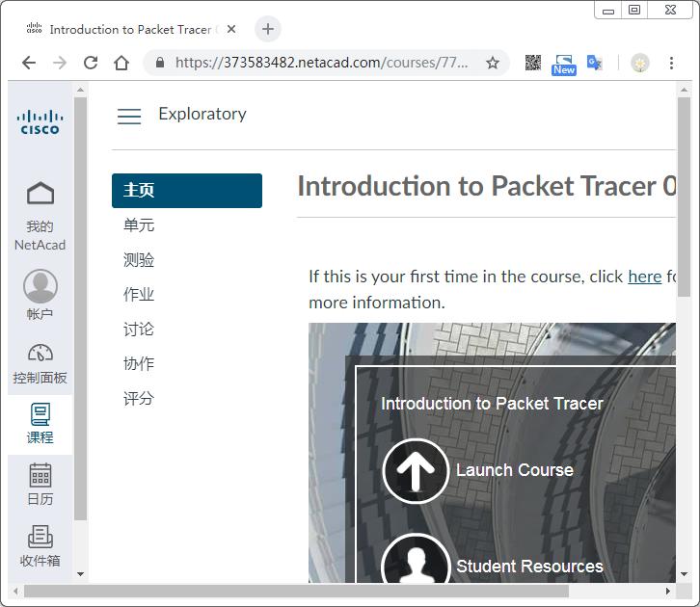Open the New badge extension icon

pyautogui.click(x=564, y=66)
